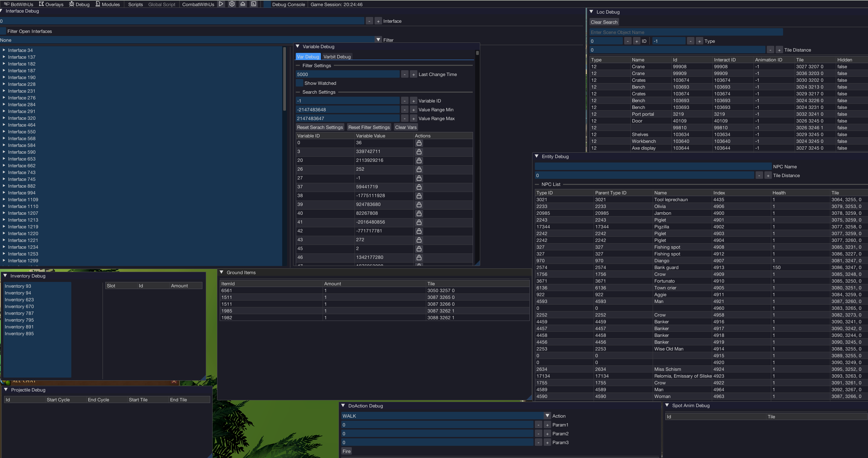Increase Param1 value with plus
Viewport: 868px width, 458px height.
coord(547,425)
